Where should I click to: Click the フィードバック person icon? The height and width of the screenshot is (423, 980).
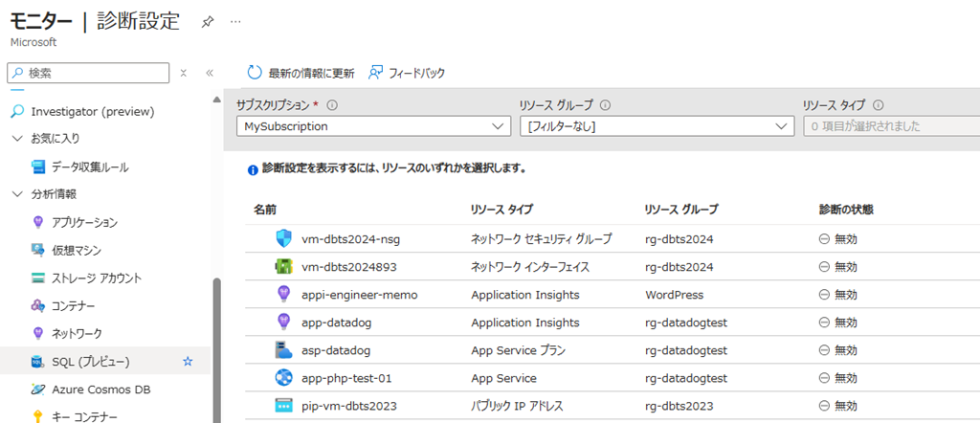point(375,73)
